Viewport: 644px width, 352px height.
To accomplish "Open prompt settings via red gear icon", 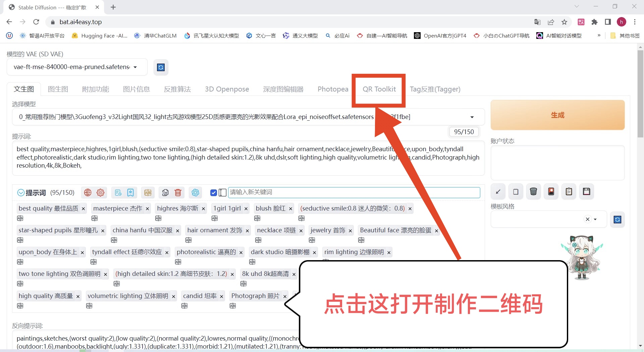I will [x=100, y=192].
